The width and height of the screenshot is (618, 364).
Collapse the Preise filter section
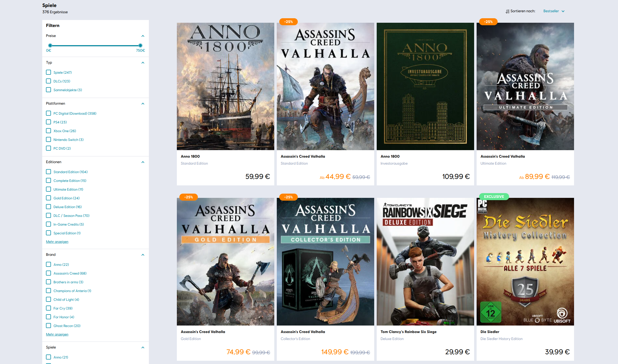coord(143,36)
